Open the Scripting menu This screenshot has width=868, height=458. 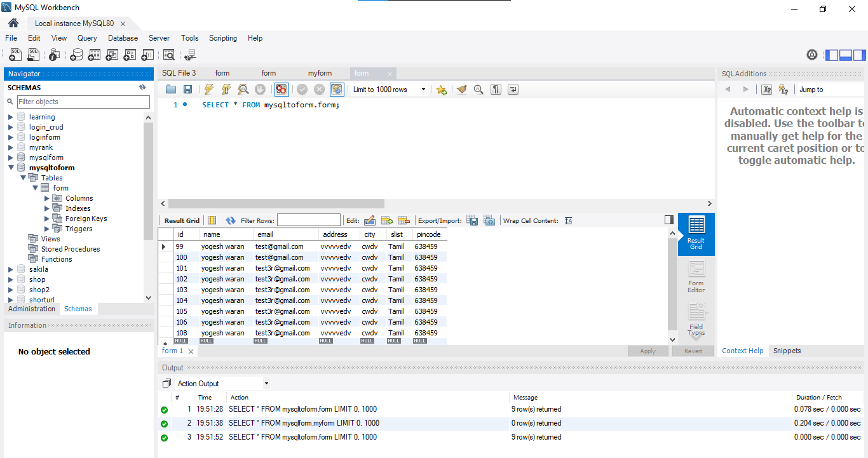tap(223, 38)
